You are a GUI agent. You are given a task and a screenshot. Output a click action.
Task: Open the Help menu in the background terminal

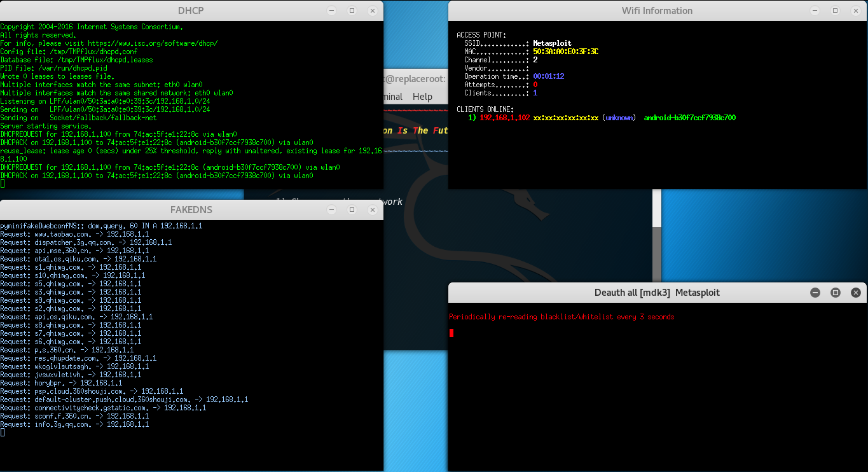coord(422,97)
